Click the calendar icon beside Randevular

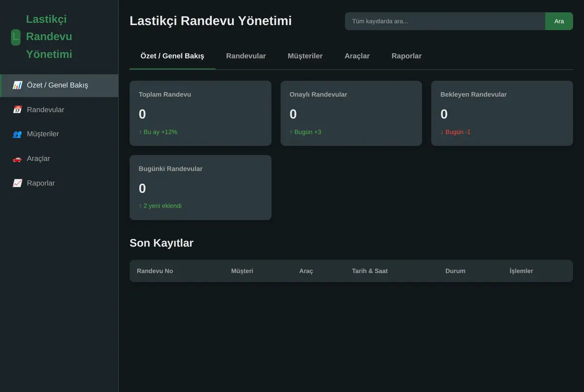(18, 110)
